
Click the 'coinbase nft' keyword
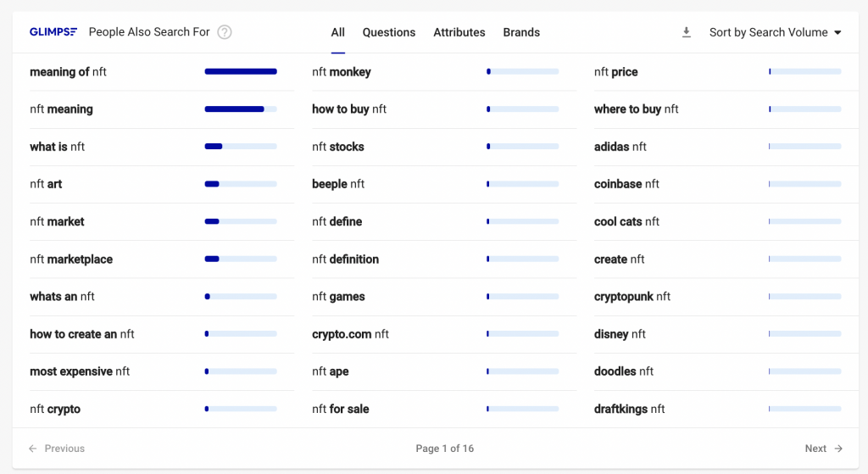[626, 184]
